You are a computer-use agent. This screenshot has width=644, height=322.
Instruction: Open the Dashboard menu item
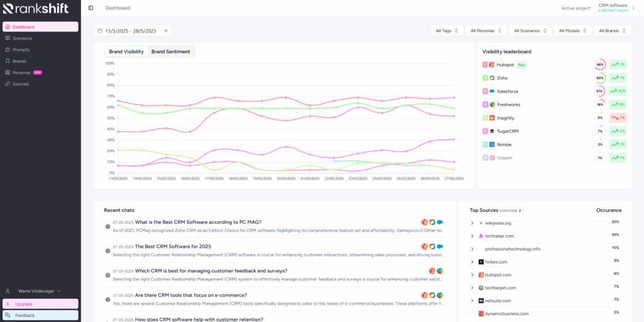click(40, 26)
